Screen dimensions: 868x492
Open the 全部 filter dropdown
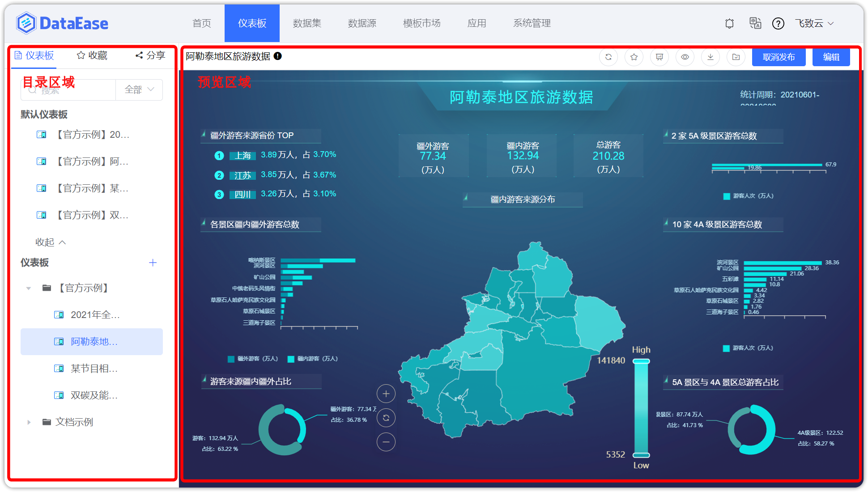coord(138,89)
